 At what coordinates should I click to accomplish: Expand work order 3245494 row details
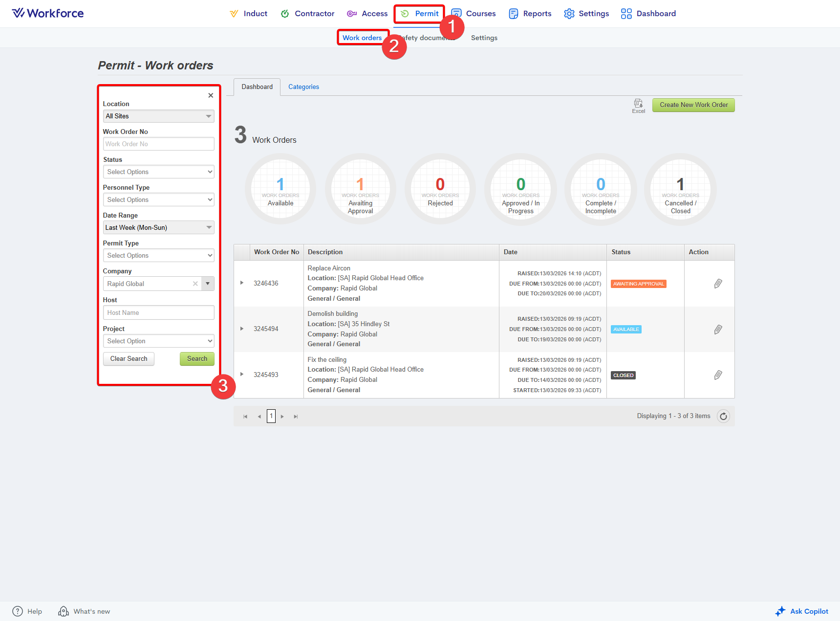[242, 329]
